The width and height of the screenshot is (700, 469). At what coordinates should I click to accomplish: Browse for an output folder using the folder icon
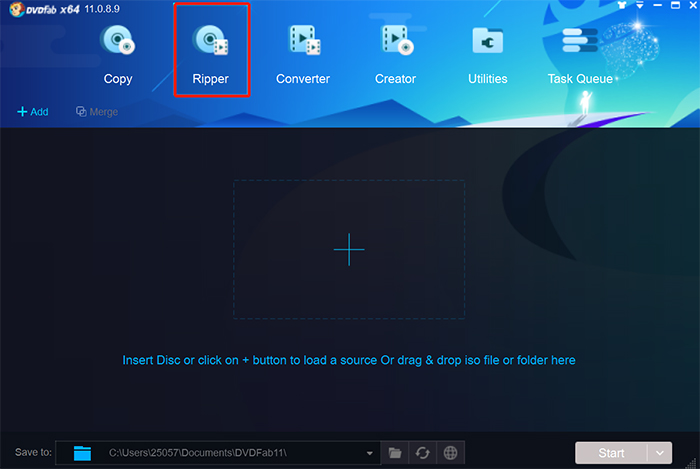(x=395, y=453)
